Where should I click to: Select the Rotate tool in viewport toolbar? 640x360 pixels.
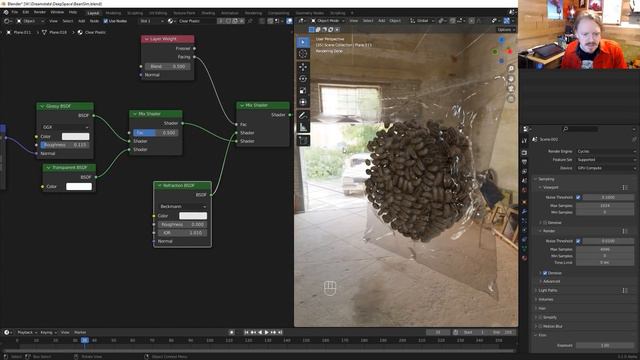coord(303,79)
